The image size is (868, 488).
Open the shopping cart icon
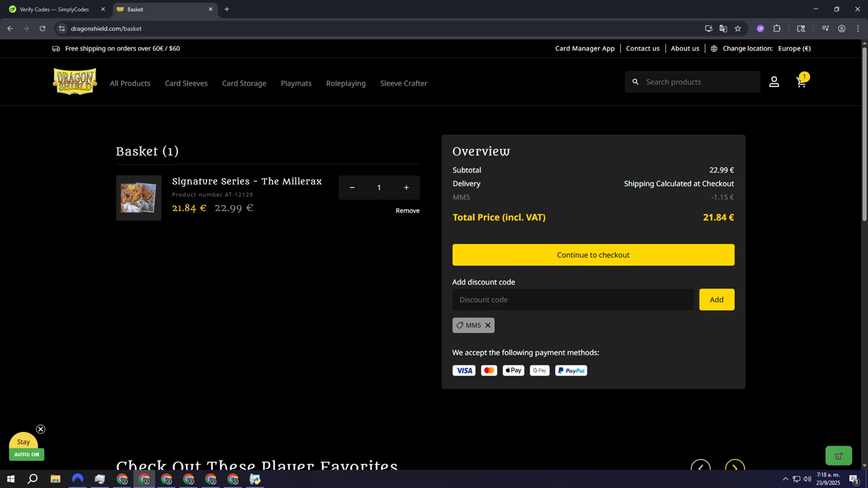(x=801, y=82)
